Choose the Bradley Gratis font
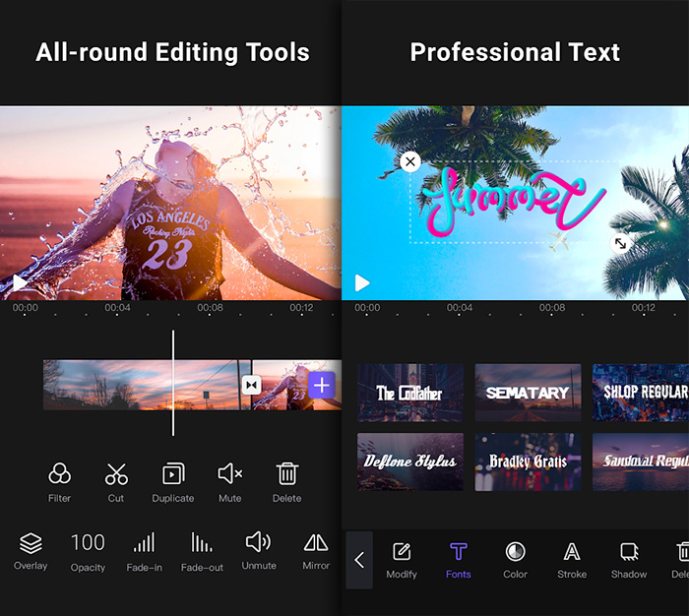Image resolution: width=689 pixels, height=616 pixels. [528, 462]
